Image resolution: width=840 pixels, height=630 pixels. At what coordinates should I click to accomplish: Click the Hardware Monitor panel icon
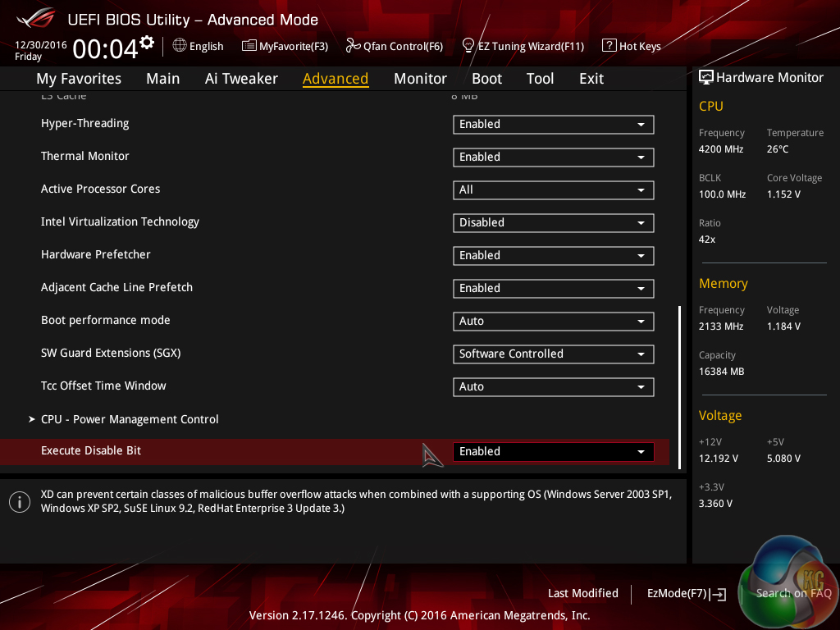coord(706,77)
